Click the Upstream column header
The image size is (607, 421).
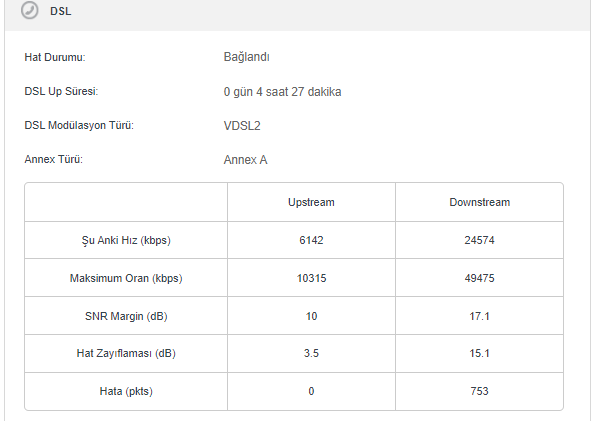pyautogui.click(x=311, y=202)
